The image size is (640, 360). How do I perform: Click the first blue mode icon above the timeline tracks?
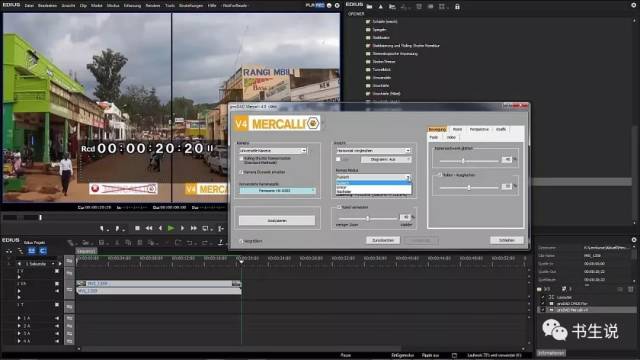(31, 251)
